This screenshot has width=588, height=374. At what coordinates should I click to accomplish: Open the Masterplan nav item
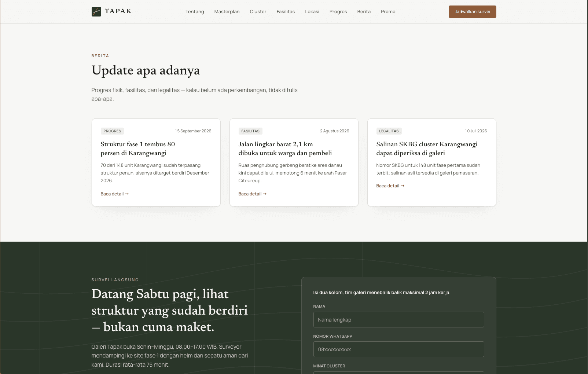point(227,12)
